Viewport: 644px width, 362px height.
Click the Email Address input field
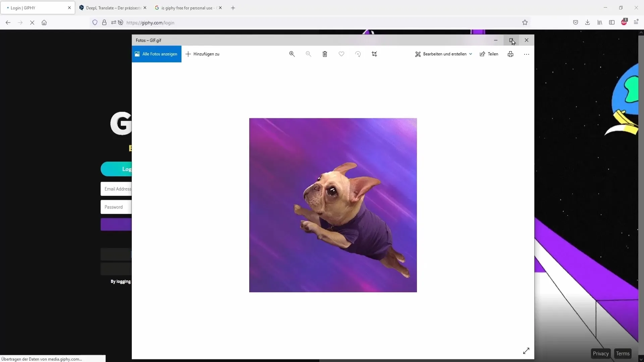tap(117, 189)
